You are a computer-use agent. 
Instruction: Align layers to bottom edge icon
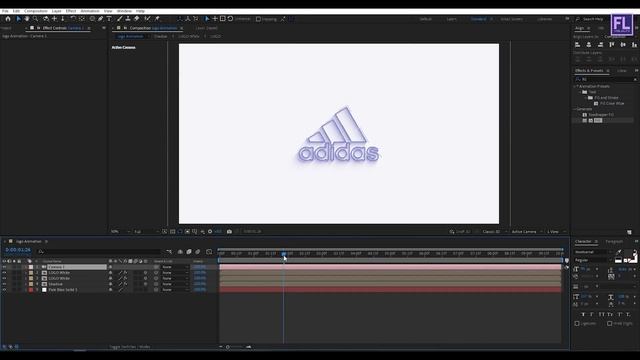(634, 44)
